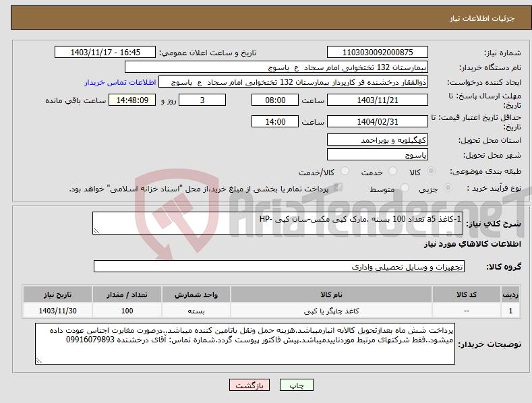
Task: Click the نوع فرآیند خرید label
Action: pyautogui.click(x=494, y=188)
